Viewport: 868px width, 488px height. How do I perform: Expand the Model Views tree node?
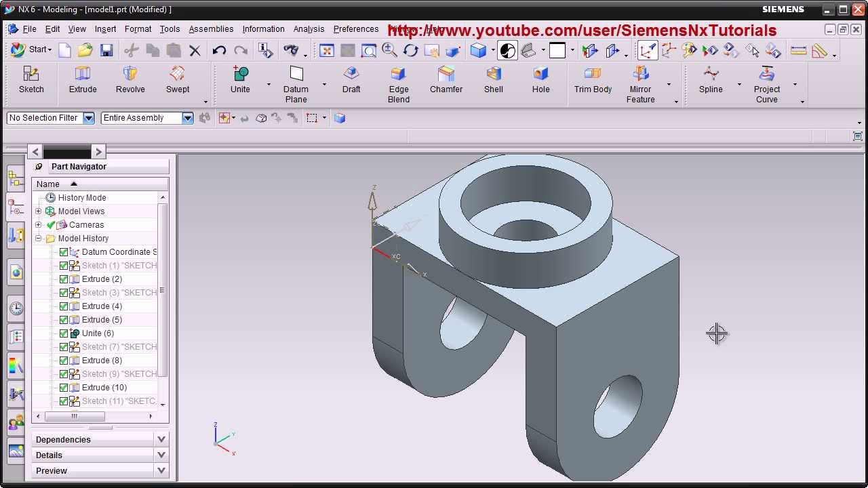coord(39,211)
